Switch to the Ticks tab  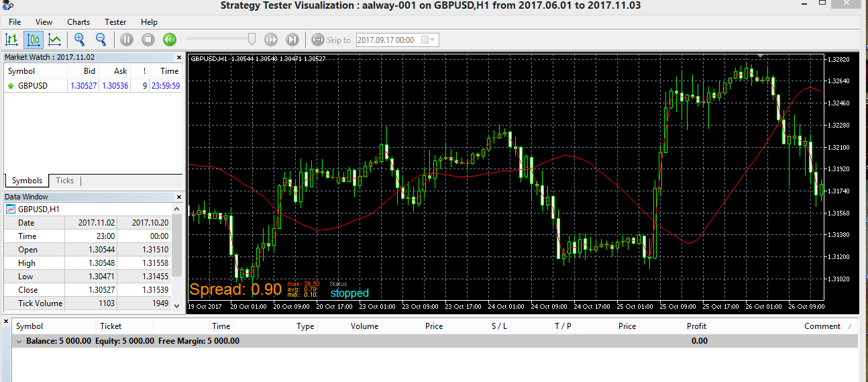pyautogui.click(x=65, y=181)
